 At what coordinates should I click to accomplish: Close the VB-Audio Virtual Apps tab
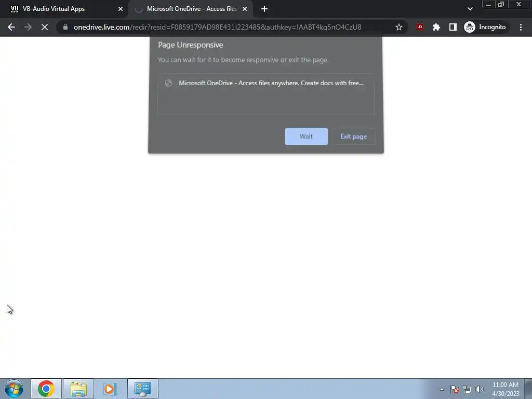(x=121, y=9)
